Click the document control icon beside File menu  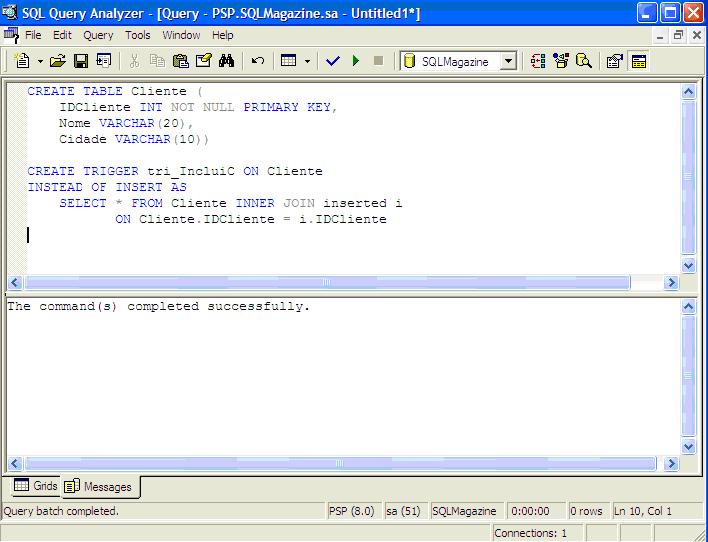(11, 35)
